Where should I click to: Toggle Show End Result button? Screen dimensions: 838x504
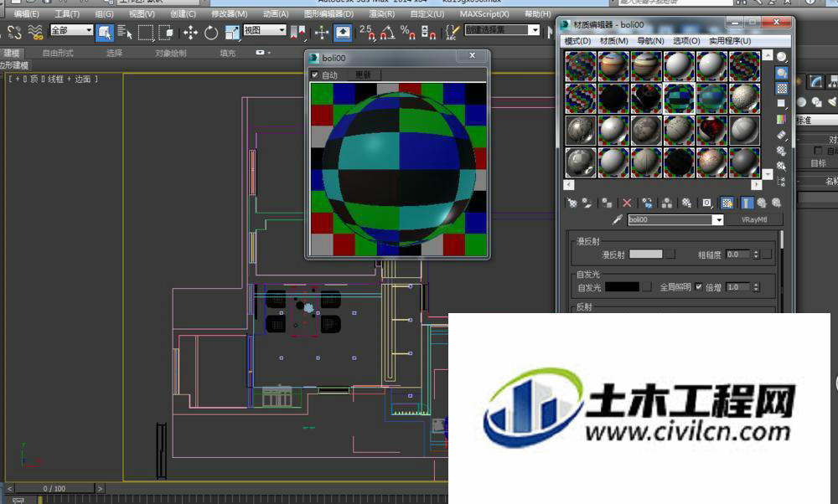(747, 203)
